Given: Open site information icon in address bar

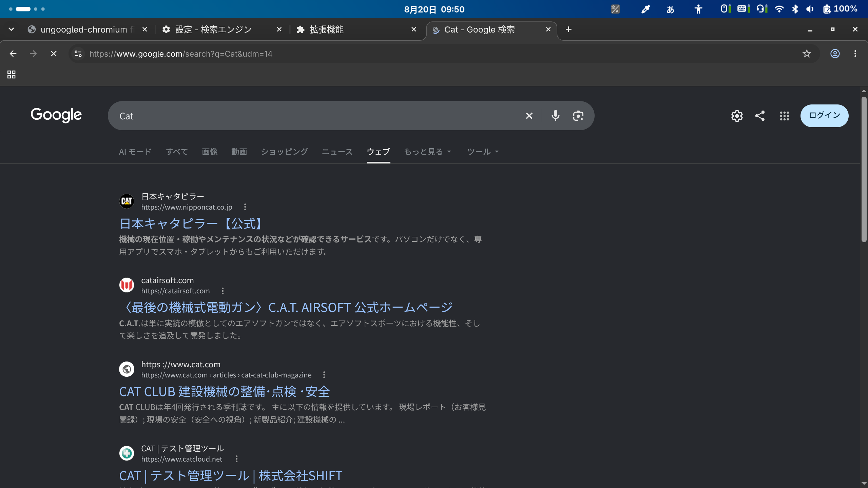Looking at the screenshot, I should (x=78, y=54).
